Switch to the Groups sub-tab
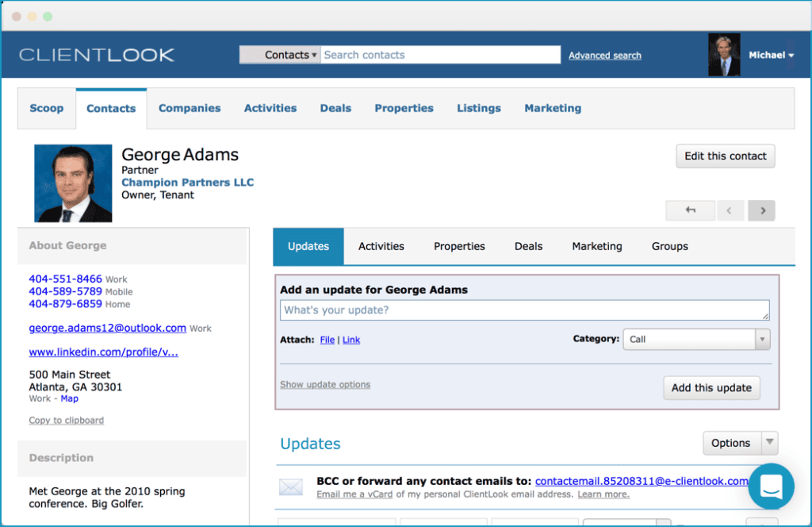 (x=670, y=247)
